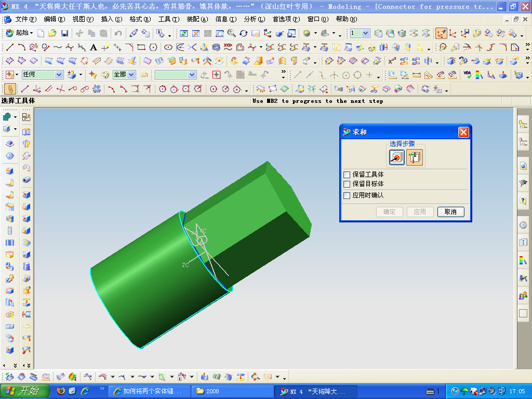This screenshot has width=532, height=399.
Task: Click the color palette icon in selection toolbar
Action: (105, 75)
